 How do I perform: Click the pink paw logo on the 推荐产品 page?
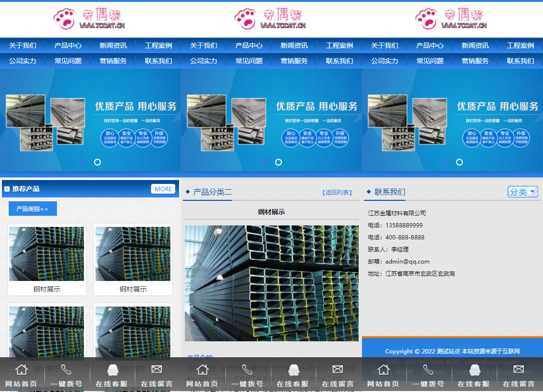[x=64, y=19]
